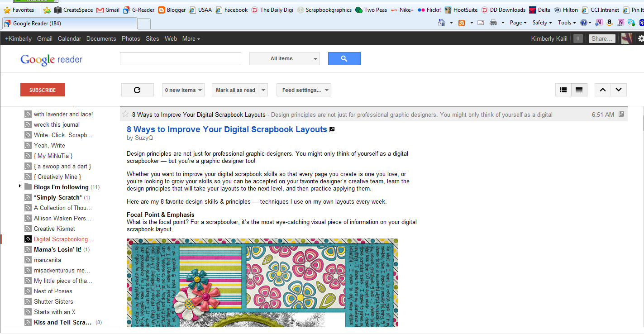
Task: Open the All items search dropdown
Action: [285, 58]
